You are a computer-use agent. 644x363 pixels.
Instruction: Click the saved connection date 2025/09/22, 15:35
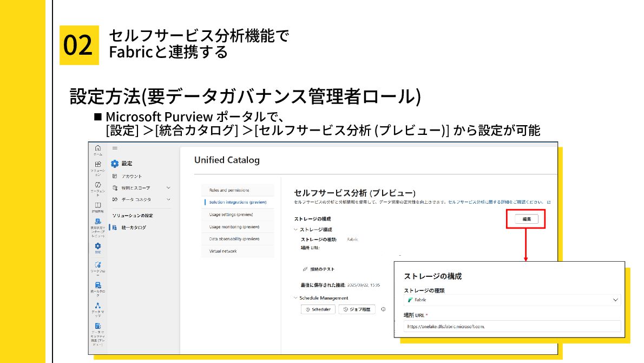(x=364, y=285)
